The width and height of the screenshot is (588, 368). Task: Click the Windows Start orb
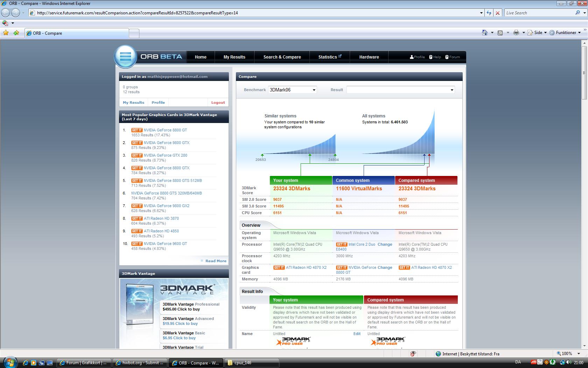[x=10, y=362]
